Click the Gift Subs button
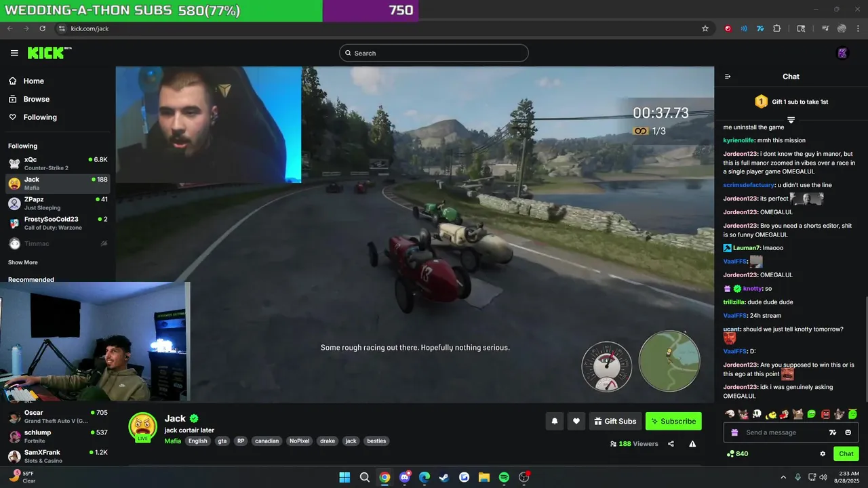Screen dimensions: 868x488 coord(615,421)
